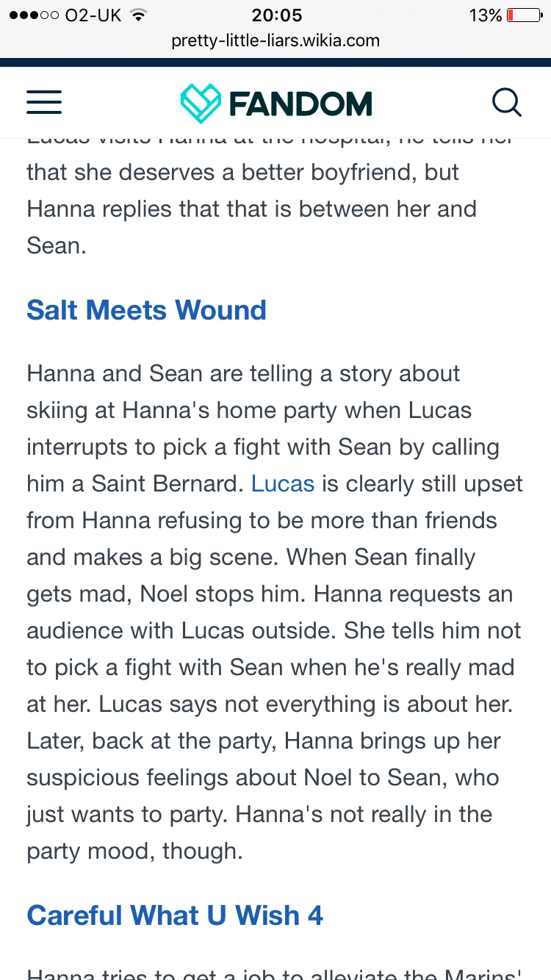
Task: Click the FANDOM wordmark text
Action: click(x=300, y=104)
